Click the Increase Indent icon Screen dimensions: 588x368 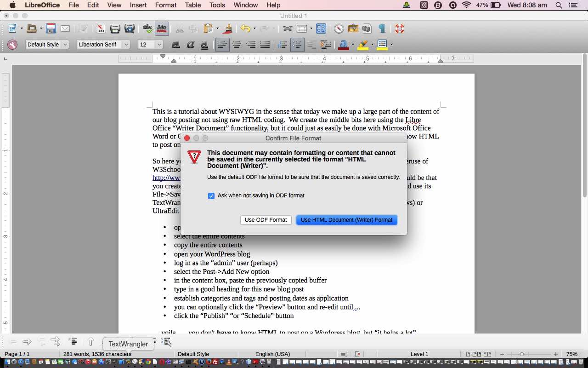tap(326, 45)
